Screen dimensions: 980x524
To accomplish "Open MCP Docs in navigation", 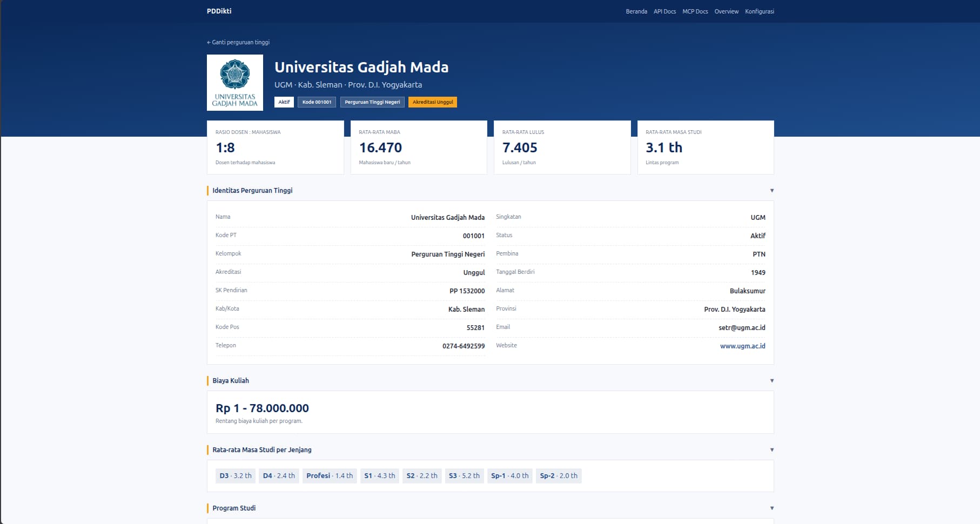I will pos(695,11).
